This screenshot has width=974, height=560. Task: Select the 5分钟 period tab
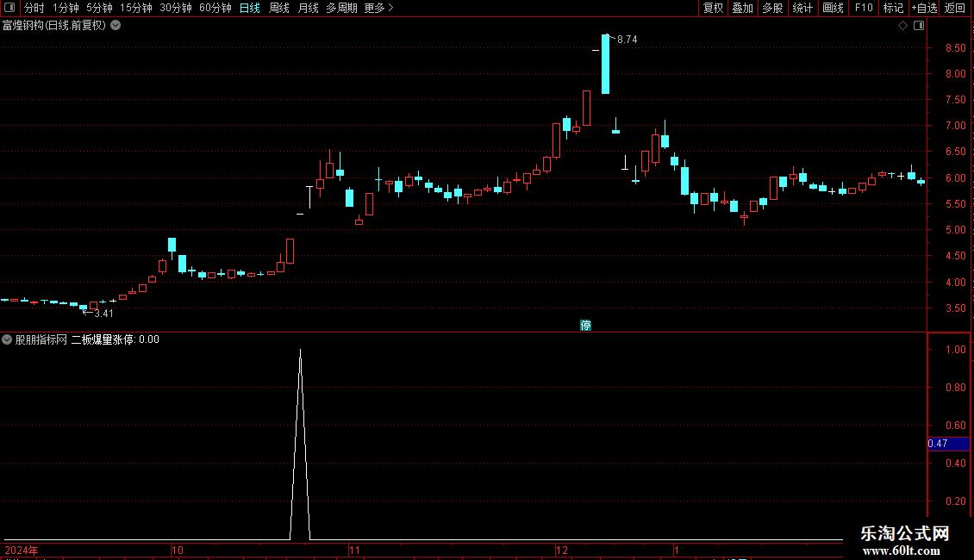[99, 8]
